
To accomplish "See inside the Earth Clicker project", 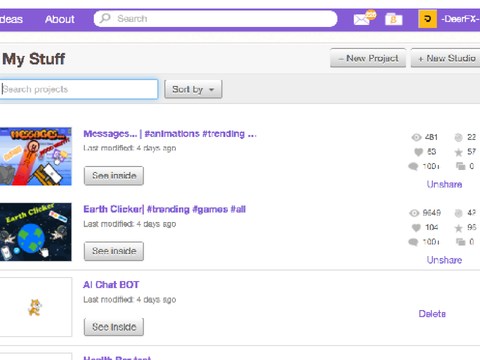I will (114, 251).
